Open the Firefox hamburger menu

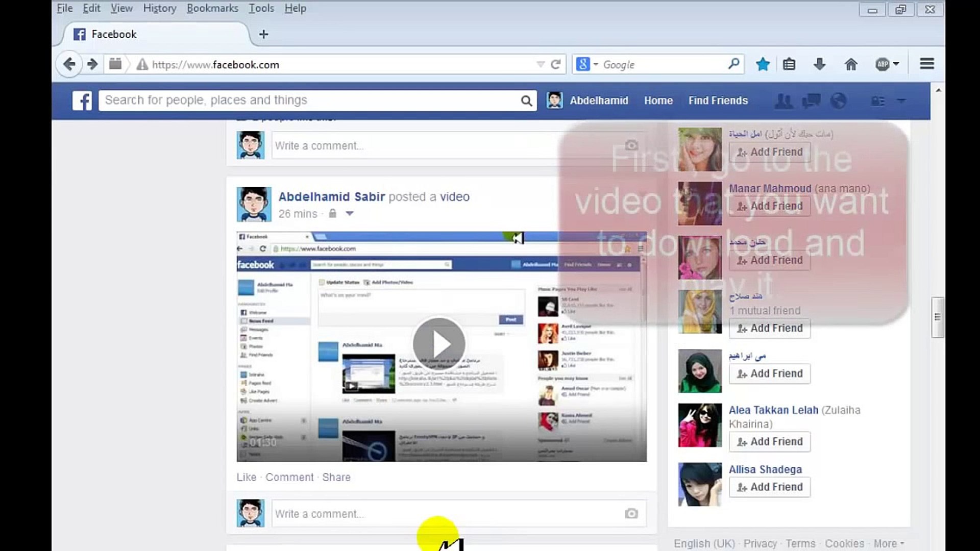coord(926,64)
